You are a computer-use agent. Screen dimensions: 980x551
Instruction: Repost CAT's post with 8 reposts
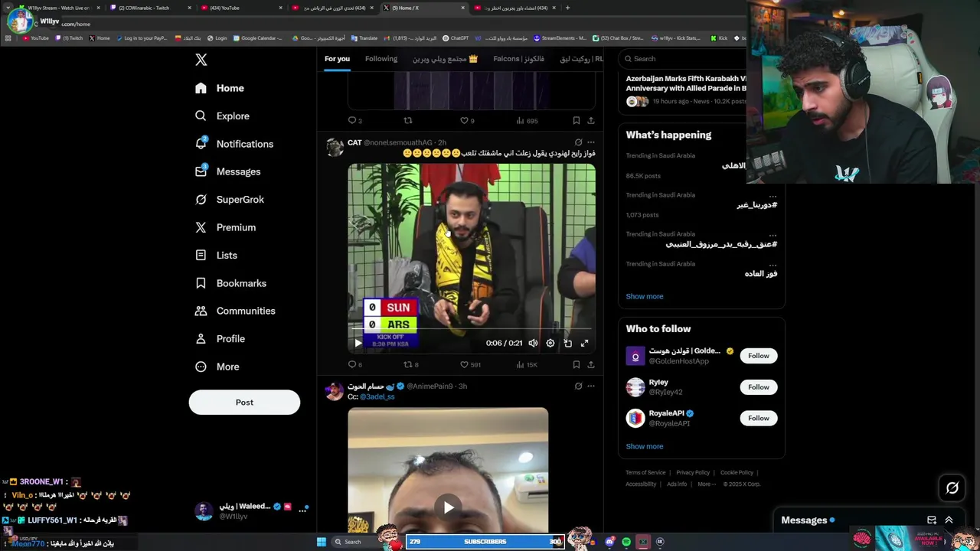[411, 365]
